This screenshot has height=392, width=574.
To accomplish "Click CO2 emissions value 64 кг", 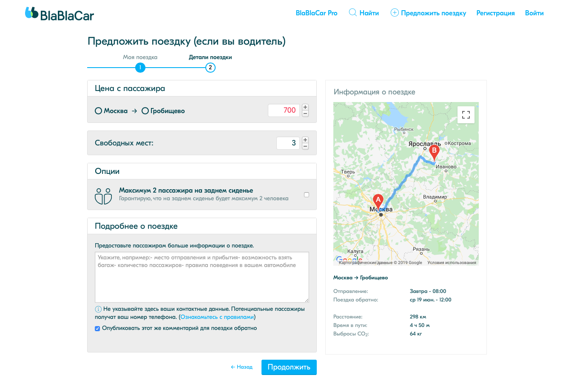I will (x=416, y=334).
